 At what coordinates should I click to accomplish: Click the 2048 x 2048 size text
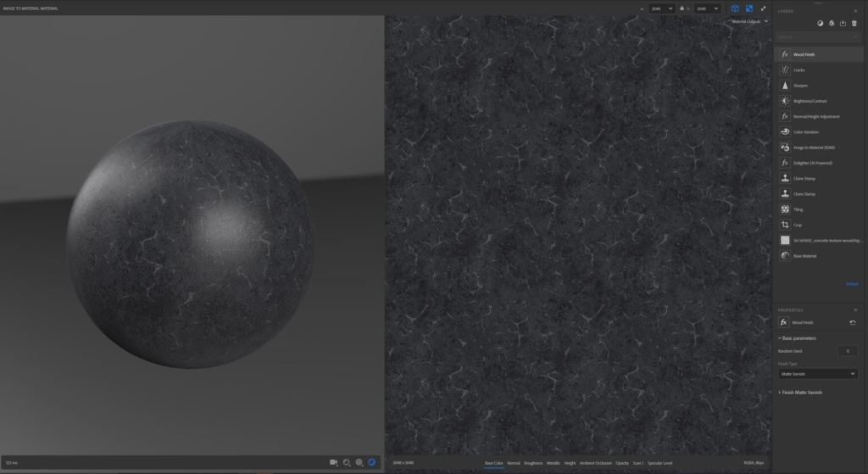pyautogui.click(x=403, y=463)
